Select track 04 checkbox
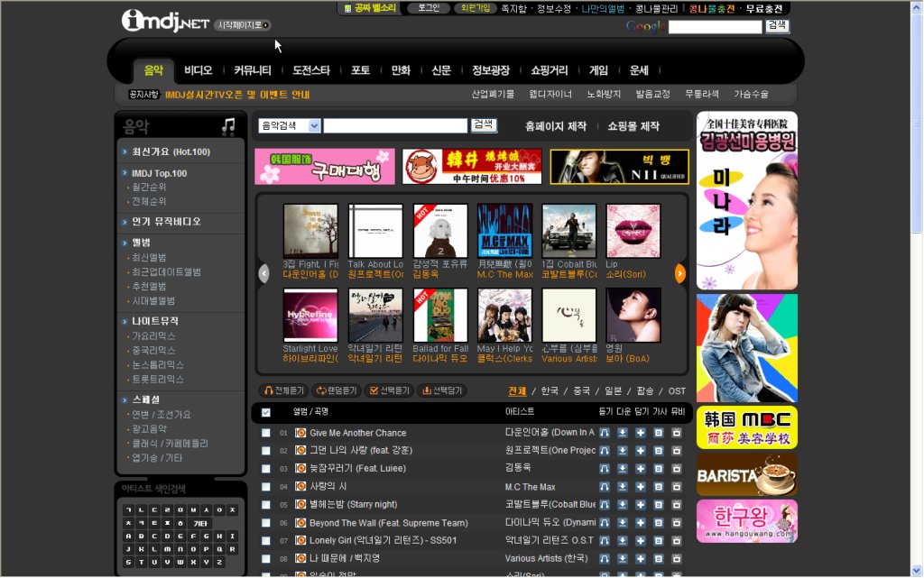 pos(266,487)
